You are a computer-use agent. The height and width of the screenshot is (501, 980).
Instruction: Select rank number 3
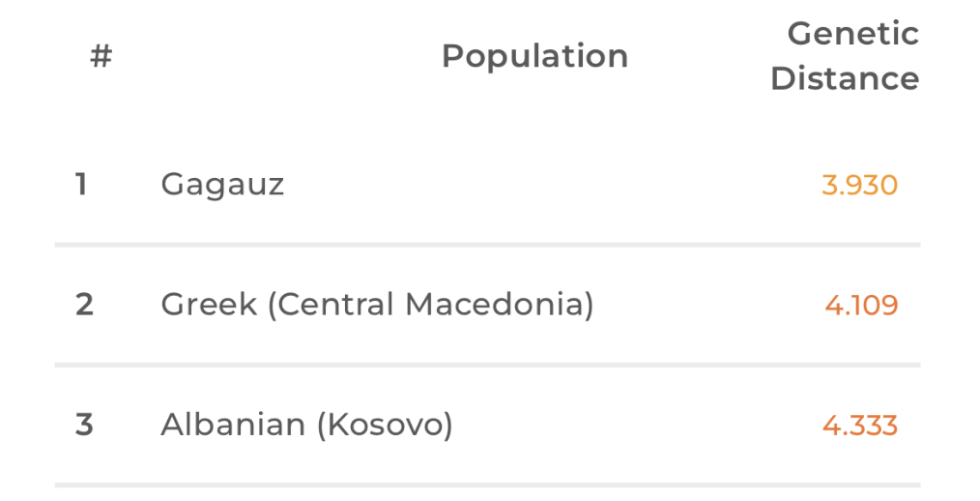point(84,425)
